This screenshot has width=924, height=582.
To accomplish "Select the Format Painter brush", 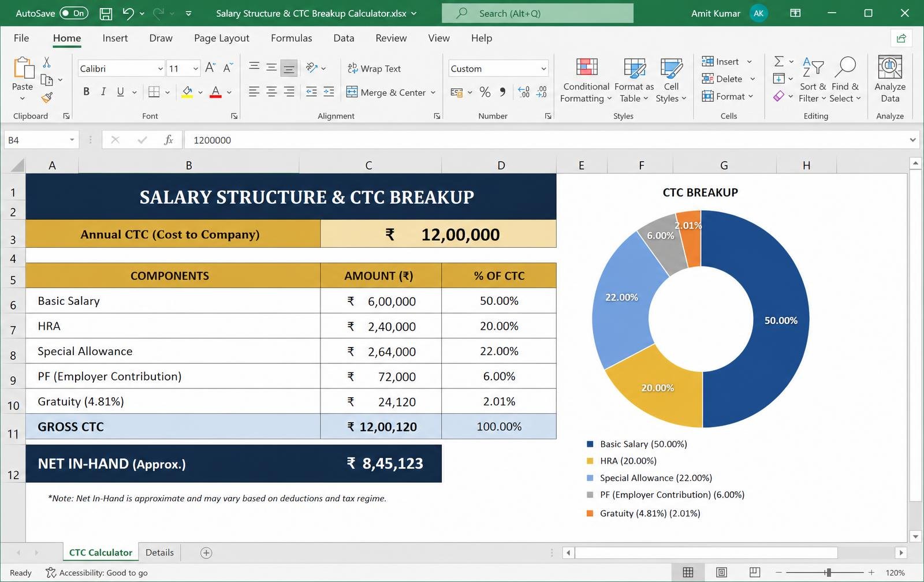I will pyautogui.click(x=47, y=98).
